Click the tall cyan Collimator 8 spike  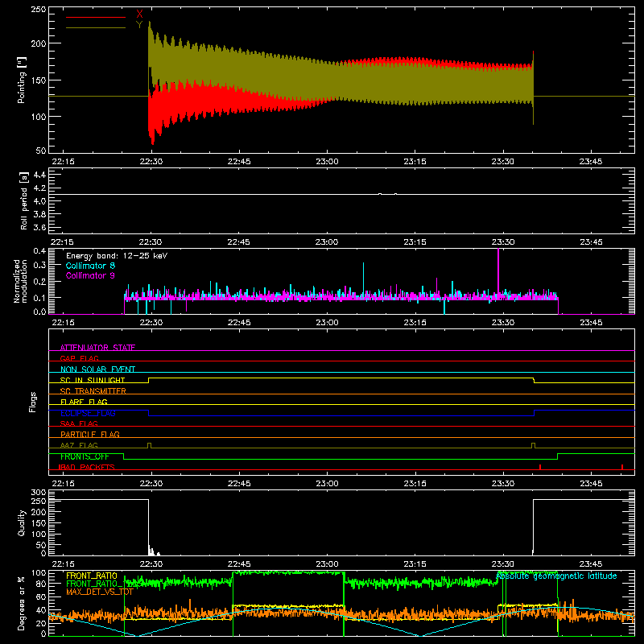coord(364,279)
